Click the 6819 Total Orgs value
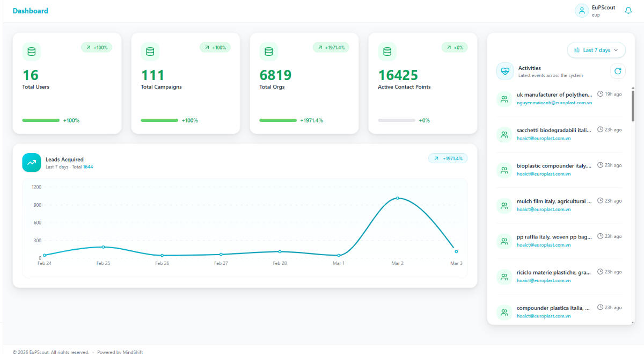This screenshot has height=354, width=644. [275, 75]
